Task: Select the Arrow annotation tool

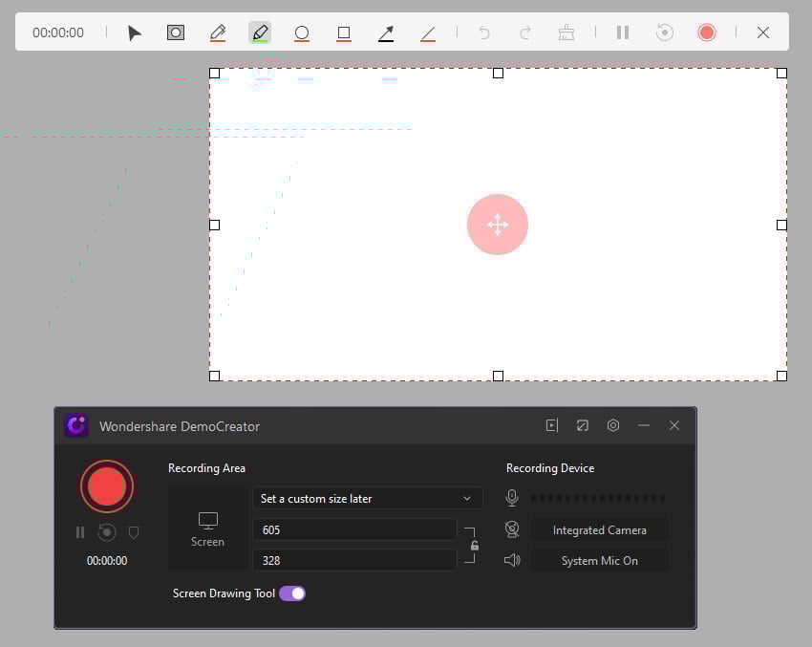Action: point(385,32)
